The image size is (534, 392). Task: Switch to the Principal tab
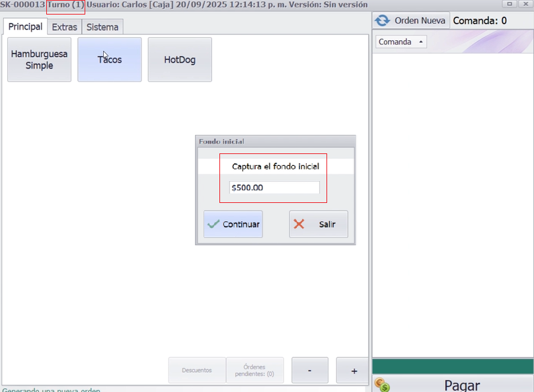click(x=25, y=27)
